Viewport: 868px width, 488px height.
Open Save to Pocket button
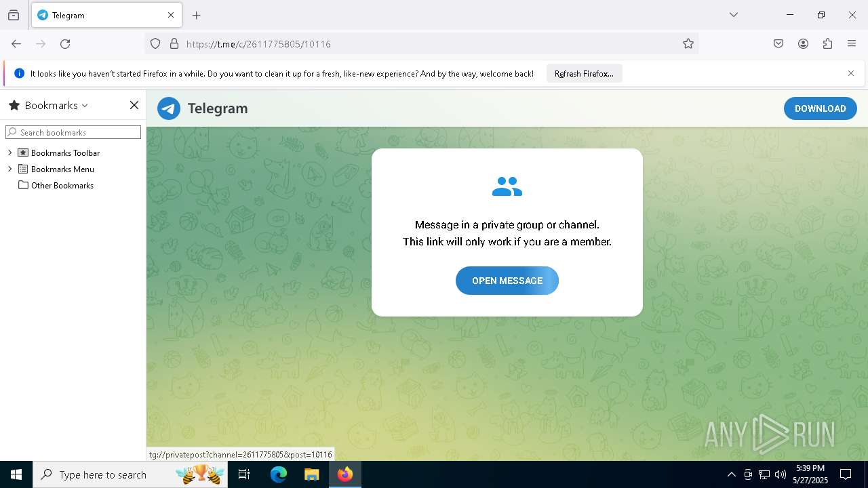778,44
